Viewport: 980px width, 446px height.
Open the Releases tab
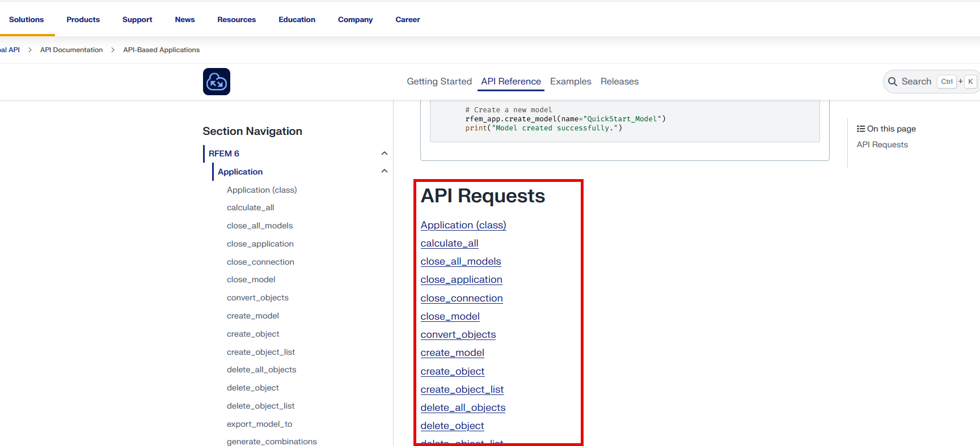(619, 82)
